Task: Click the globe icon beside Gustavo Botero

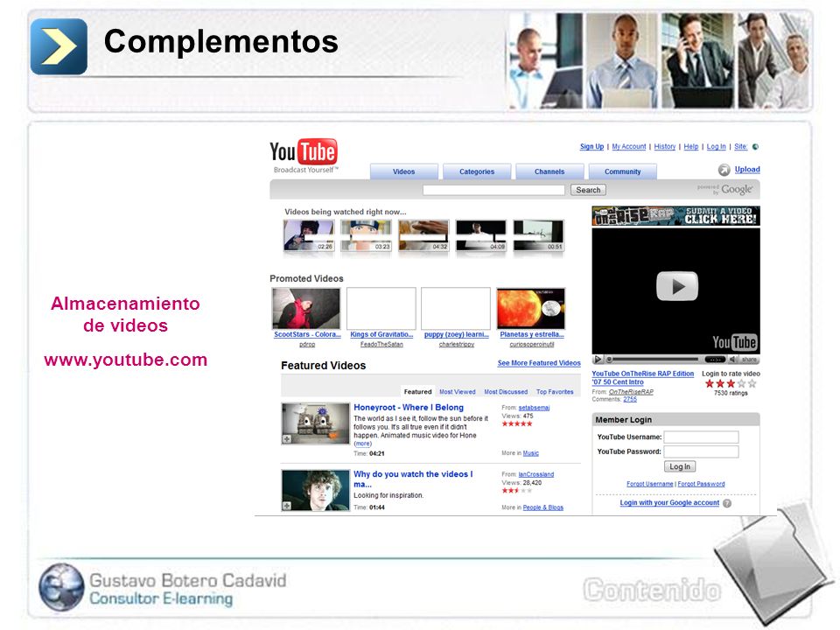Action: click(x=61, y=588)
